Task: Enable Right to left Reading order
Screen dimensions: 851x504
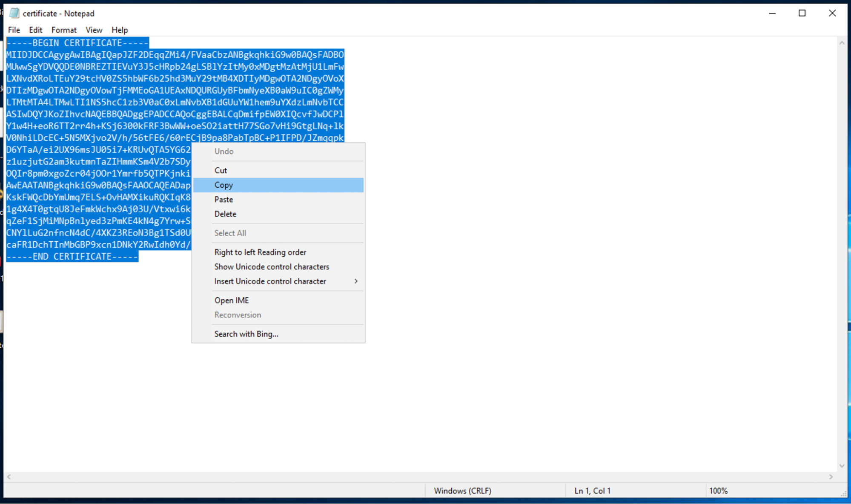Action: pyautogui.click(x=260, y=252)
